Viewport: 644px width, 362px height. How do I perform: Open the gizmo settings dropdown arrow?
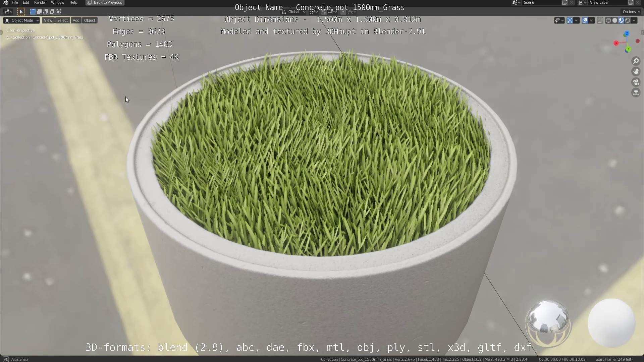coord(576,20)
